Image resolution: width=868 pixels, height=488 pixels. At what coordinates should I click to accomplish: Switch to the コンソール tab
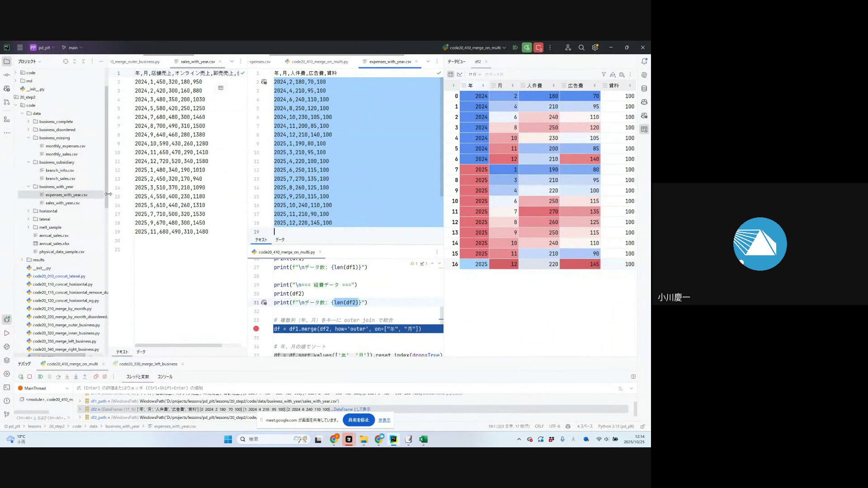click(165, 377)
